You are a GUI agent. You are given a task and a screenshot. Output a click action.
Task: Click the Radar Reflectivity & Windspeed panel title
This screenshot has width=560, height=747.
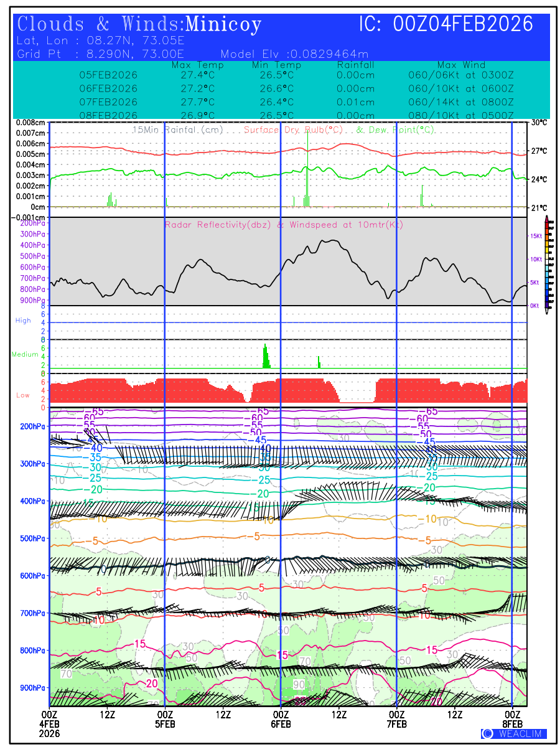(x=284, y=225)
